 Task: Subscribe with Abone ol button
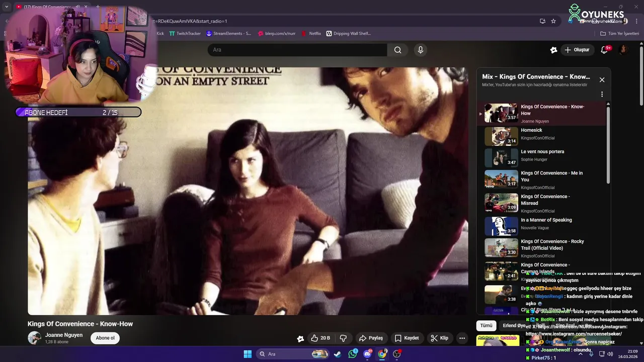[105, 338]
